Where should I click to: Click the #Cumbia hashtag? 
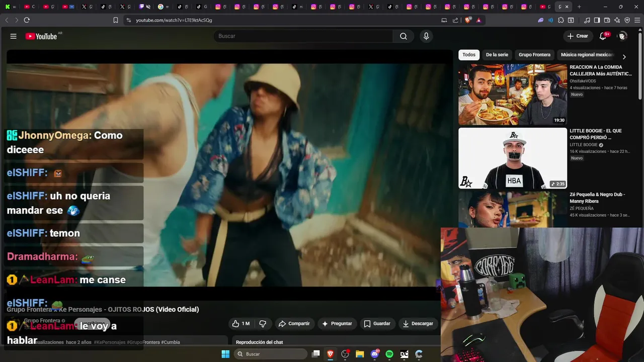point(171,342)
